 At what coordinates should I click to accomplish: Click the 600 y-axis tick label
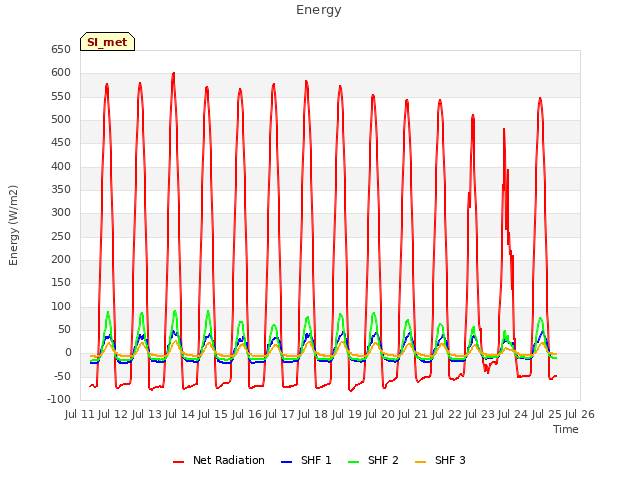click(61, 73)
